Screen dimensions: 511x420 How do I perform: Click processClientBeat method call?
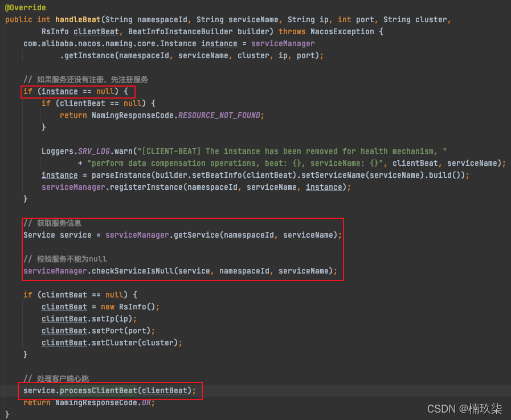tap(99, 391)
